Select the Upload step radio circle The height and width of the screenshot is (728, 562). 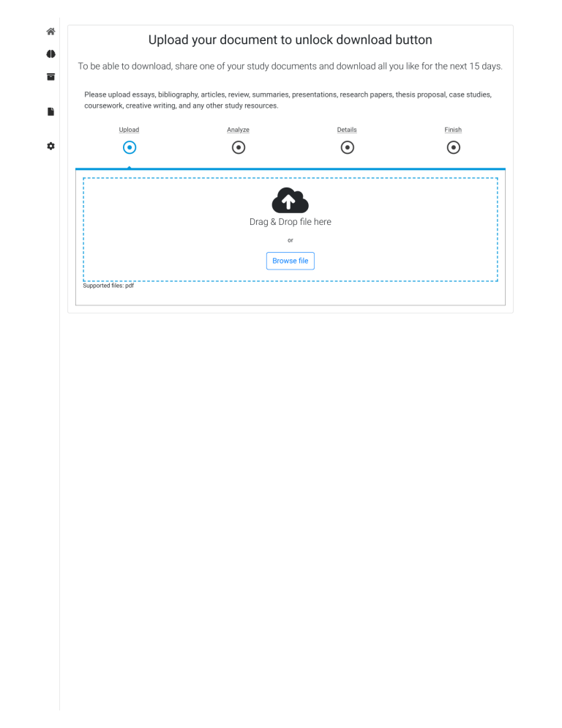click(130, 147)
